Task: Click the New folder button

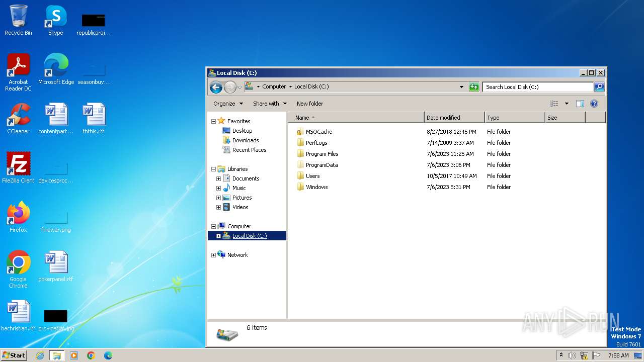Action: (x=310, y=104)
